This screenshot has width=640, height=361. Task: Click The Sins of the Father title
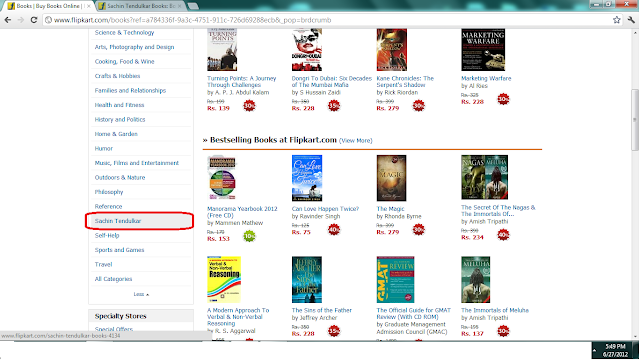tap(322, 310)
